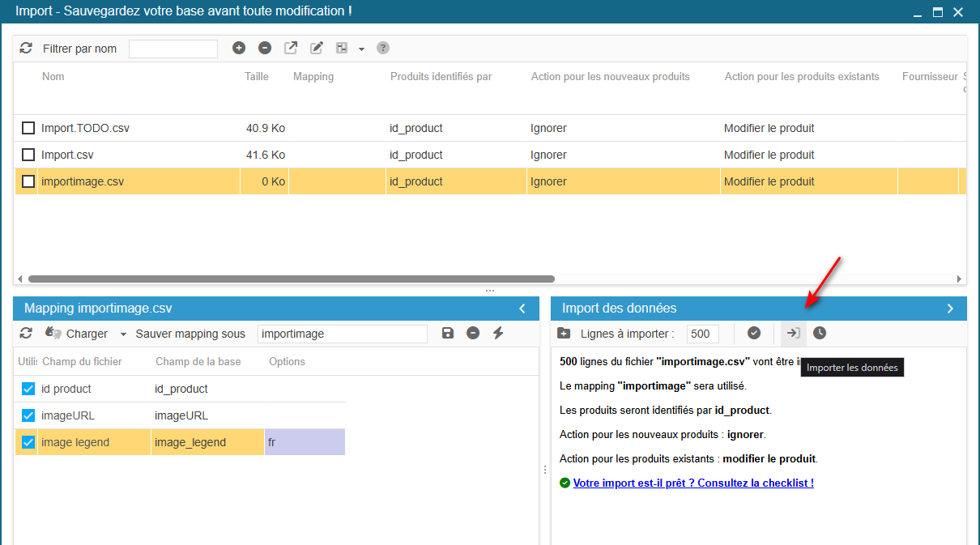Click the Importer les données arrow icon
Screen dimensions: 980x545
pyautogui.click(x=794, y=333)
